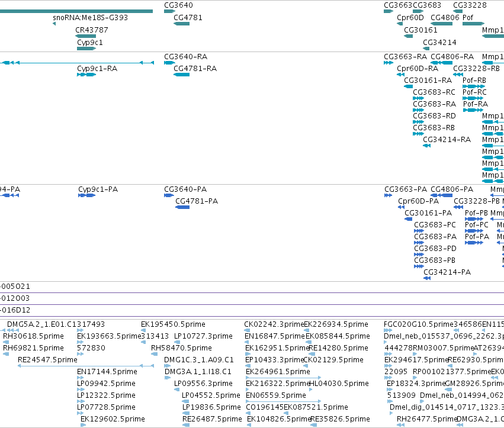Select the CG34214 gene label
The width and height of the screenshot is (504, 428).
(x=439, y=43)
